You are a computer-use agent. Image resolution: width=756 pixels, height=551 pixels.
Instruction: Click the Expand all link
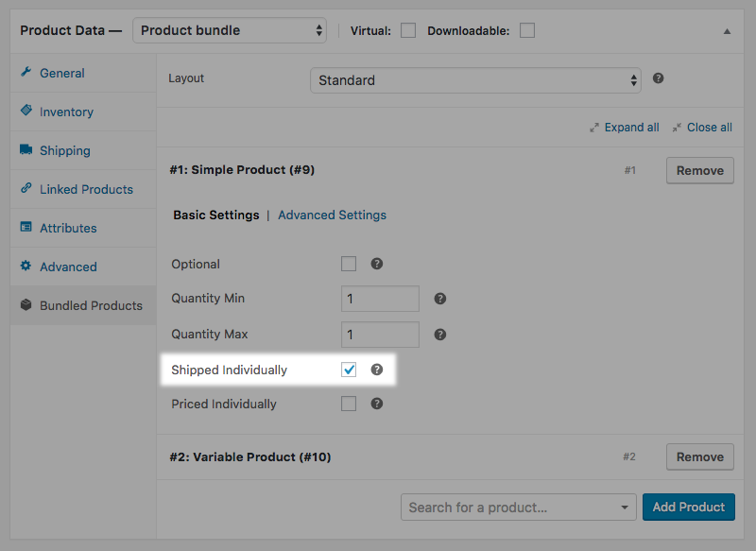click(x=631, y=128)
